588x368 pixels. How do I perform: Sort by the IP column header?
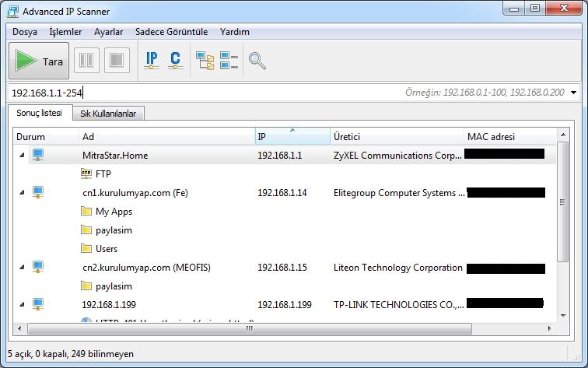click(292, 137)
